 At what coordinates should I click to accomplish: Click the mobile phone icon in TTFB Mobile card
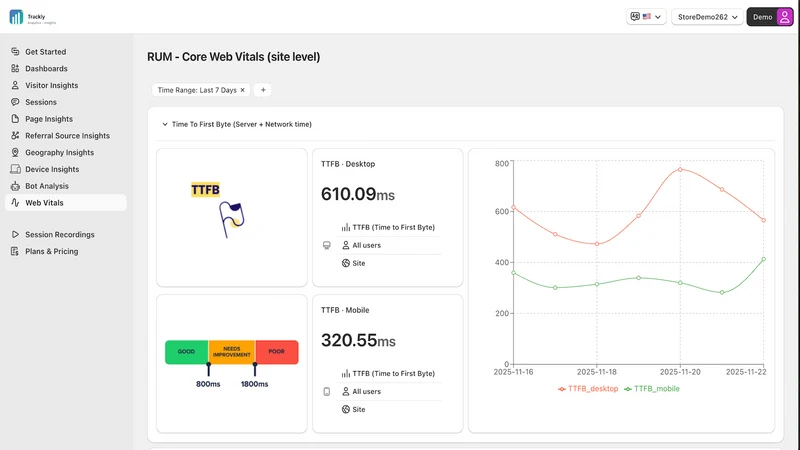click(x=327, y=392)
